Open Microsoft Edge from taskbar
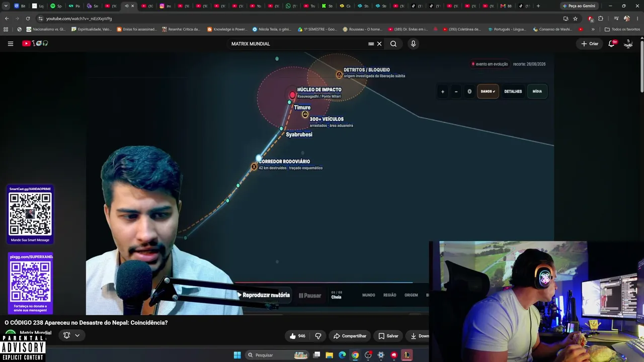Screen dimensions: 644x362 [342, 355]
